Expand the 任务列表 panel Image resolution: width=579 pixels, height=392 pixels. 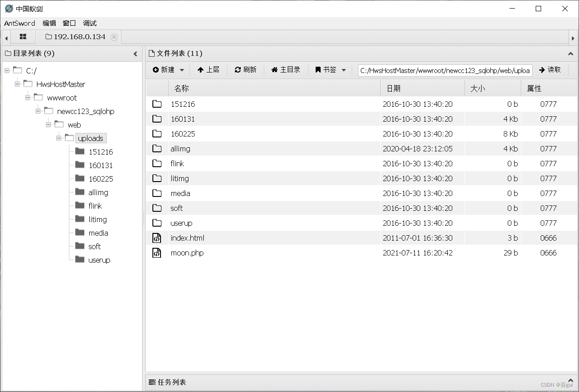point(570,382)
